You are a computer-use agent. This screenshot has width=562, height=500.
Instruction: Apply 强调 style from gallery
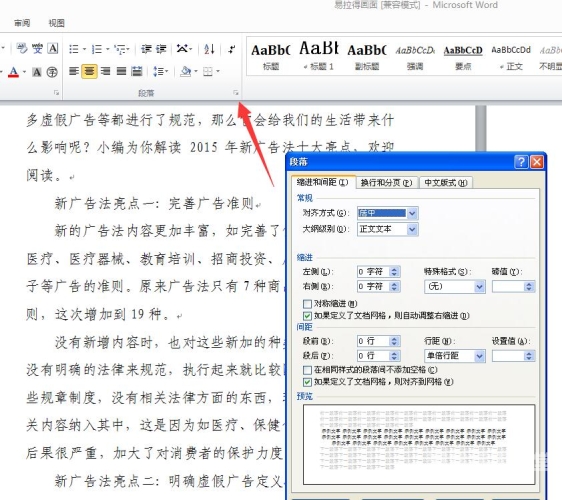(415, 56)
